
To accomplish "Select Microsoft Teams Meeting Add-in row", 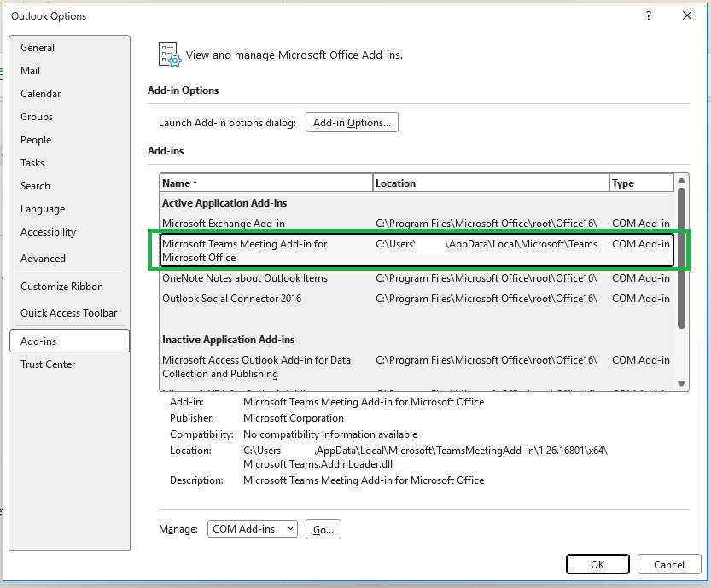I will (x=417, y=250).
